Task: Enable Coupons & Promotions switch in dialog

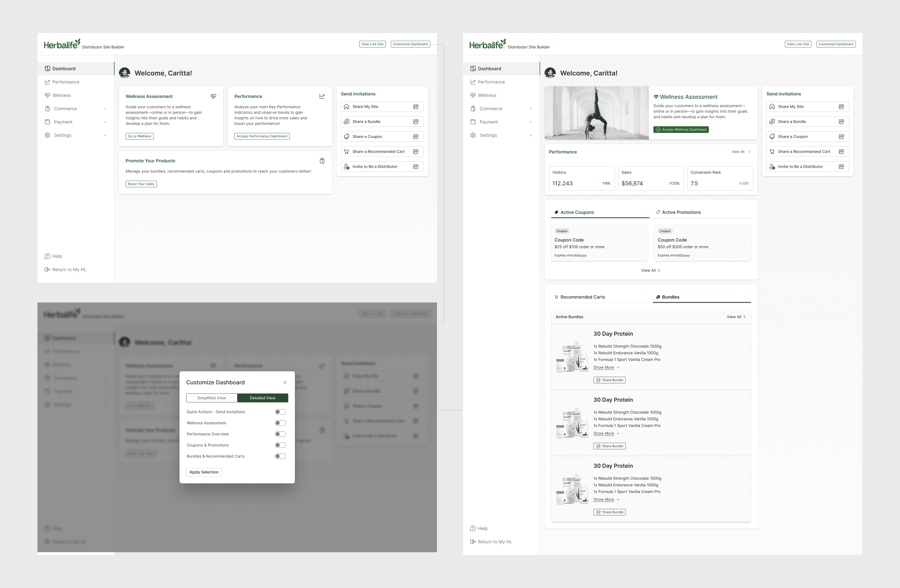Action: pyautogui.click(x=280, y=445)
